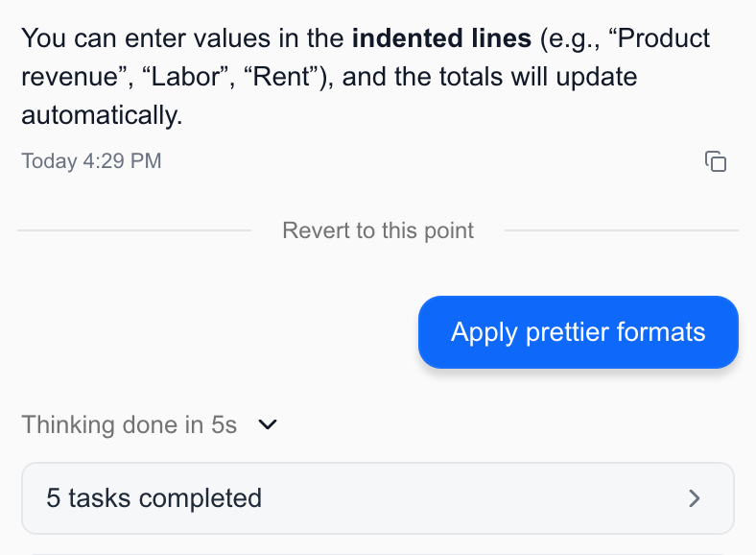
Task: Click the "Thinking done in 5s" label
Action: (130, 424)
